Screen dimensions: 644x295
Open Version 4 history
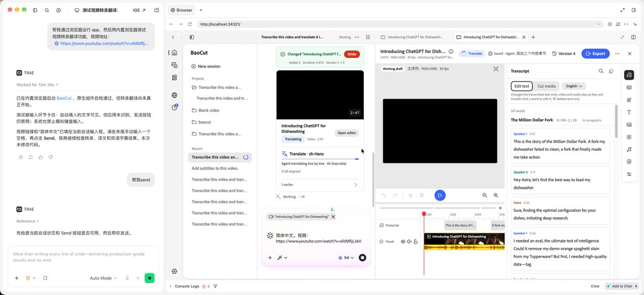pos(563,54)
